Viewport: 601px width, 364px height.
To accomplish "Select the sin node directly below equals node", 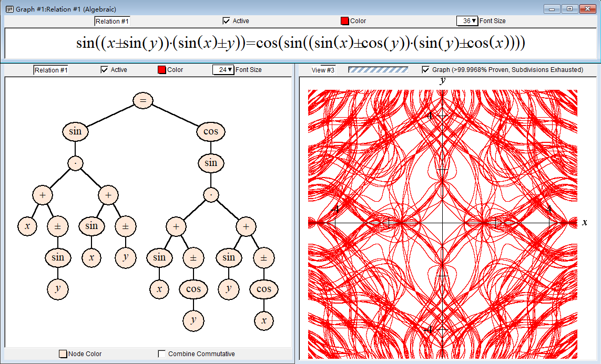I will 75,132.
